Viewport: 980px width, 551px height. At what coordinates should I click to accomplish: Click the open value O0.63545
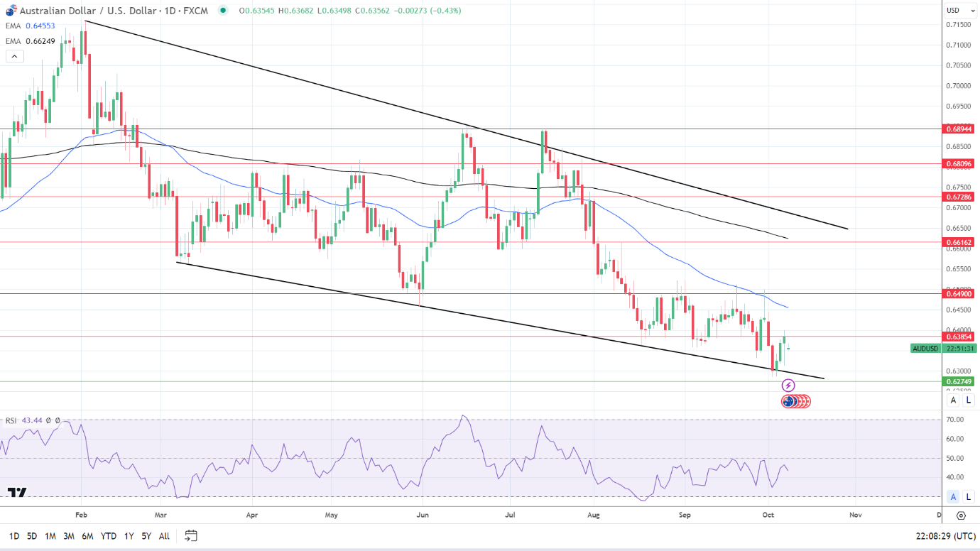(256, 11)
